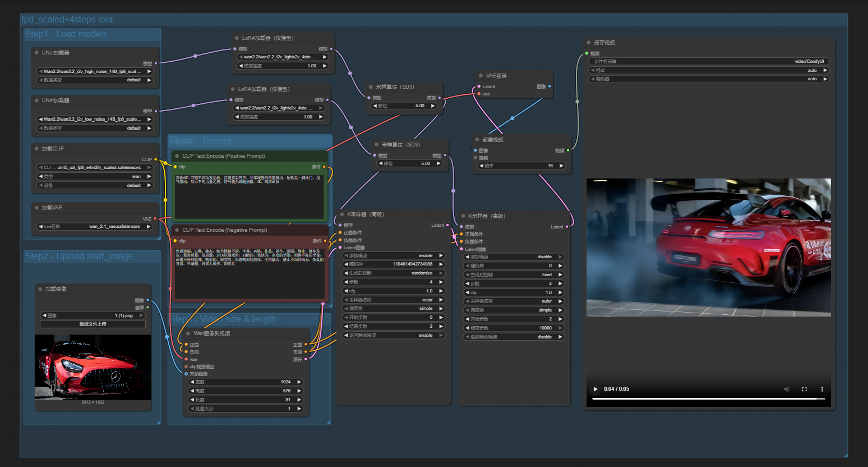
Task: Open the wan_2.1_vae vae名称 selector
Action: 95,227
